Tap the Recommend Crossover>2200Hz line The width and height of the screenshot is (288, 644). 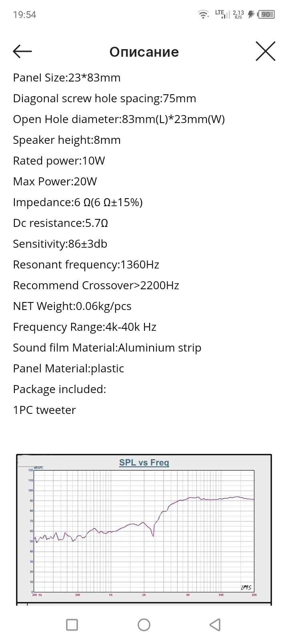[x=96, y=285]
